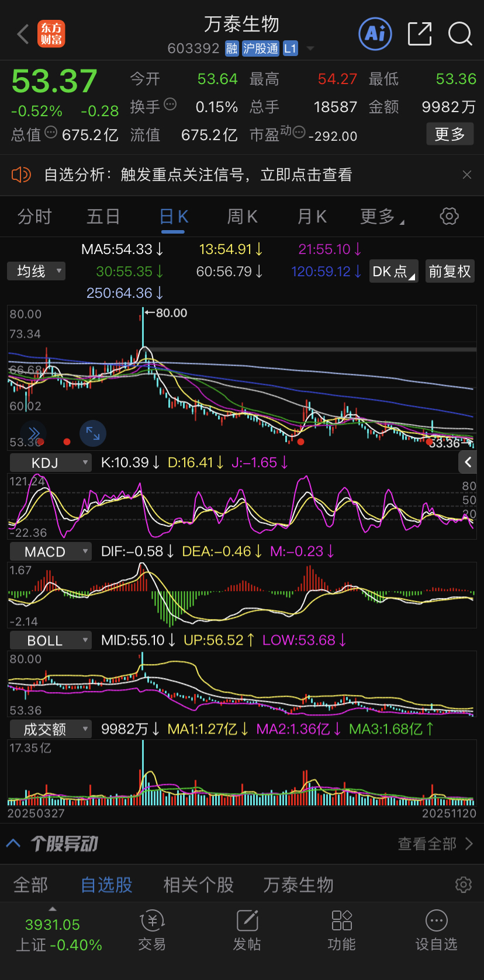Tap the info icon beside 总值
Screen dimensions: 484x980
[51, 133]
